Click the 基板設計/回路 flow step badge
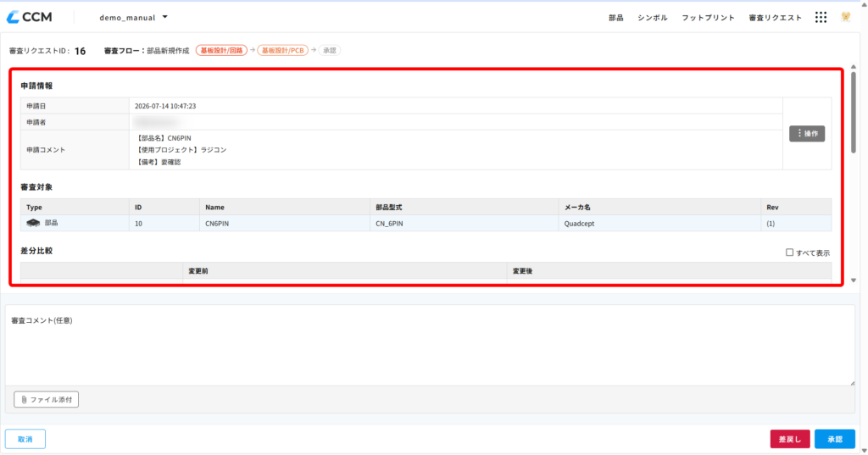This screenshot has width=868, height=455. [221, 50]
